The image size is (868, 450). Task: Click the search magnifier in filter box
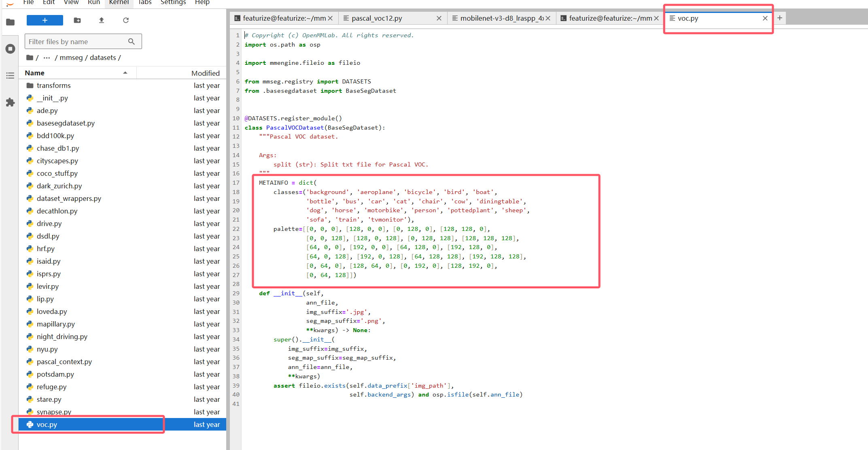pyautogui.click(x=132, y=42)
